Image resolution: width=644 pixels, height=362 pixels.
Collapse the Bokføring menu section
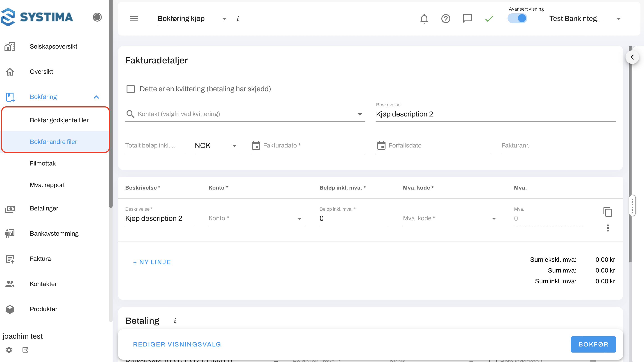(96, 97)
